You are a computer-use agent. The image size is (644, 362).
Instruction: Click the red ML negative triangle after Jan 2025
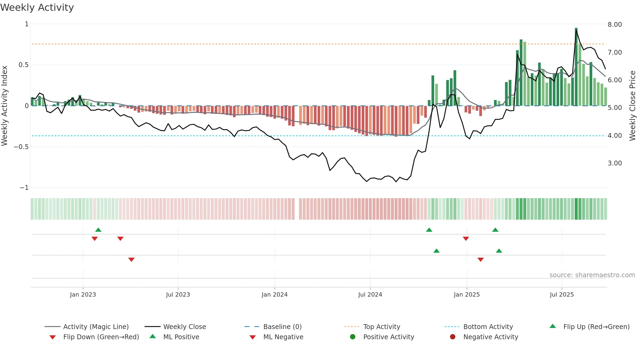point(481,260)
